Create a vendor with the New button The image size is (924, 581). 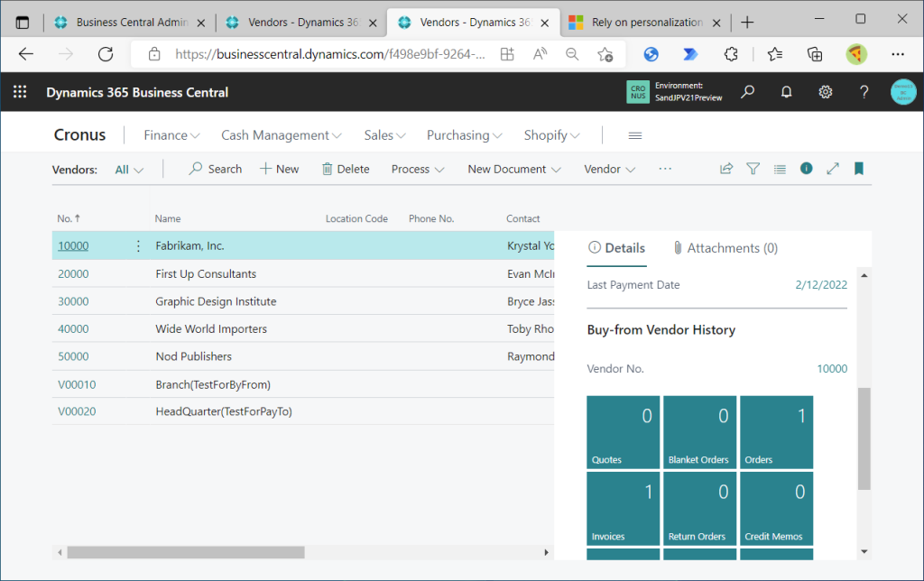pos(280,169)
